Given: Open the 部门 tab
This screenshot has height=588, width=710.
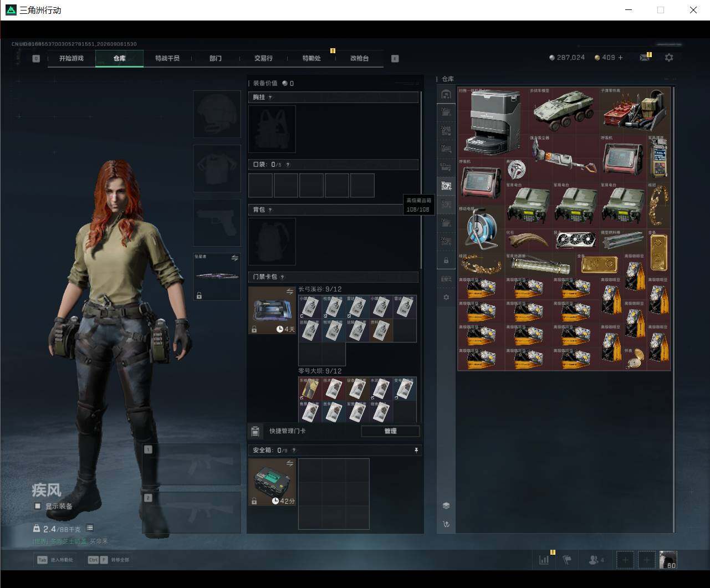Looking at the screenshot, I should (x=215, y=58).
